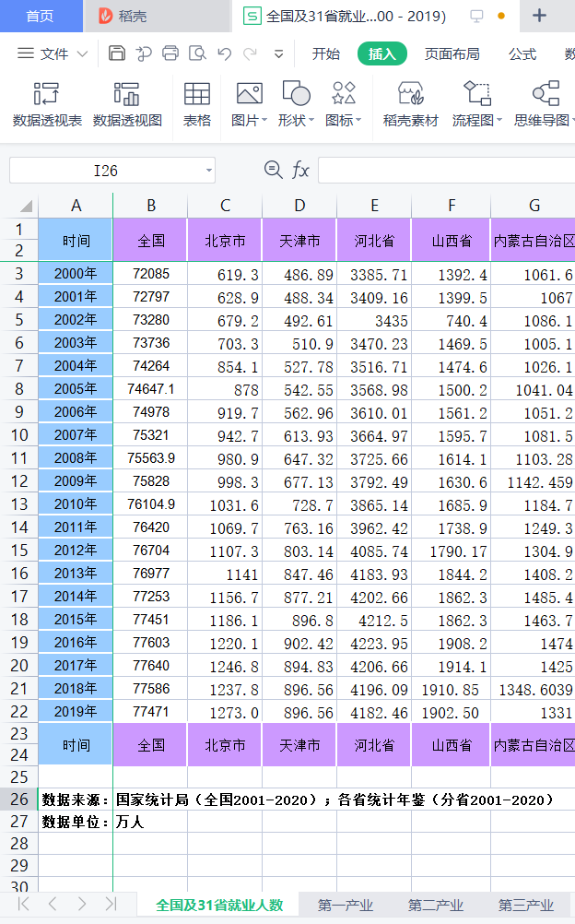
Task: Click the export to PDF icon
Action: click(x=143, y=53)
